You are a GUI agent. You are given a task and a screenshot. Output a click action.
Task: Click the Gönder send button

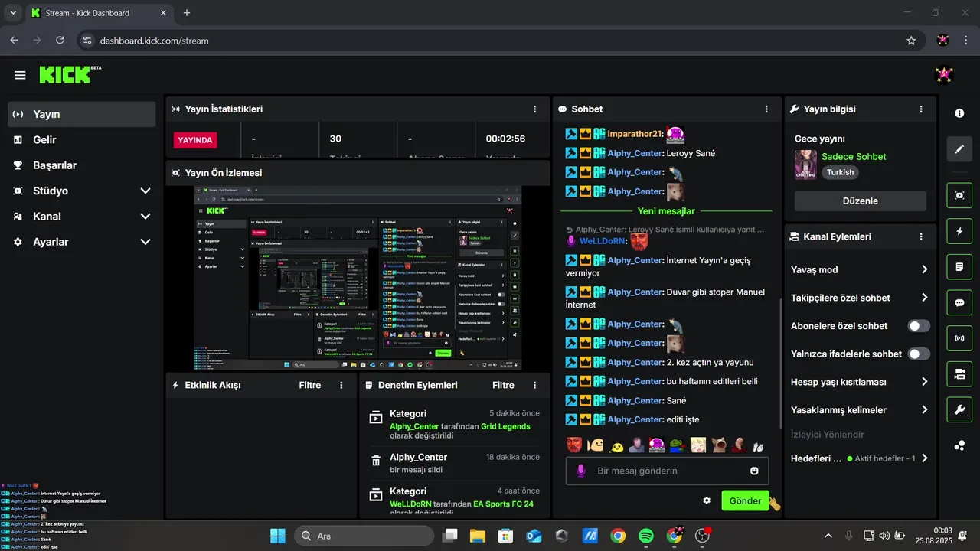[745, 500]
